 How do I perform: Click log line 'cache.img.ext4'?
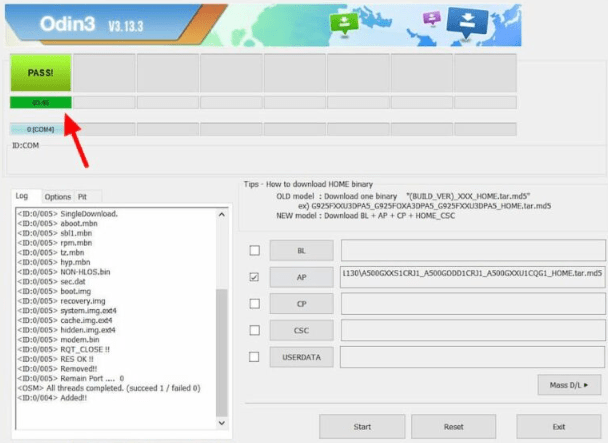(x=65, y=320)
